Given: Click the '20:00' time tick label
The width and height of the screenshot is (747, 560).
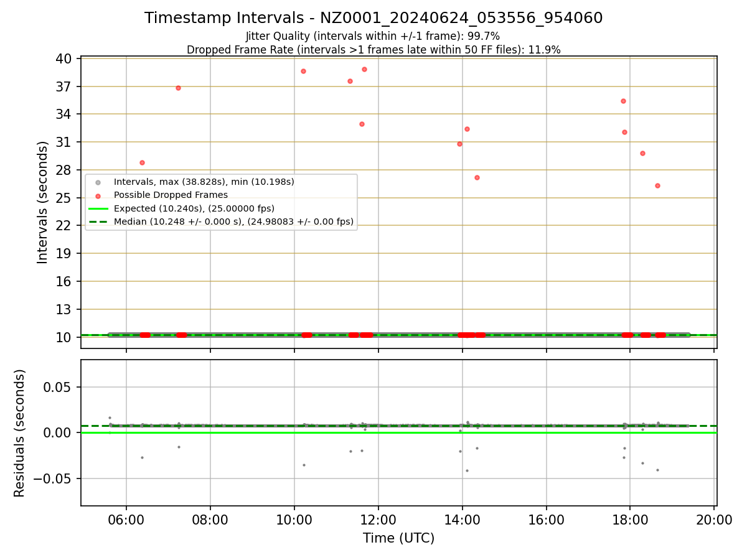Looking at the screenshot, I should tap(714, 520).
